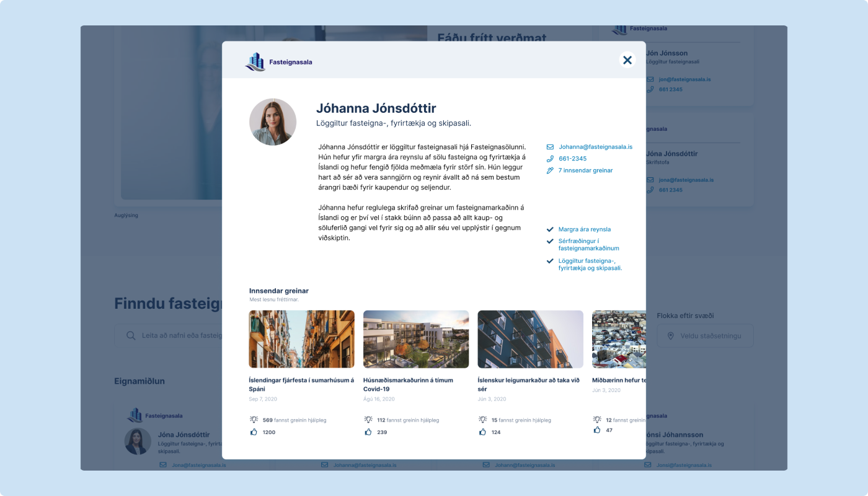The image size is (868, 496).
Task: Click lightbulb icon next to 12 helpful
Action: (597, 420)
